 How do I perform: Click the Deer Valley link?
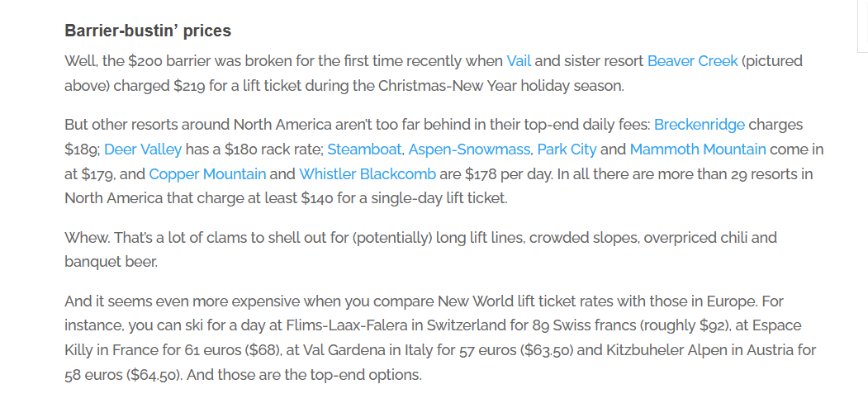tap(143, 149)
